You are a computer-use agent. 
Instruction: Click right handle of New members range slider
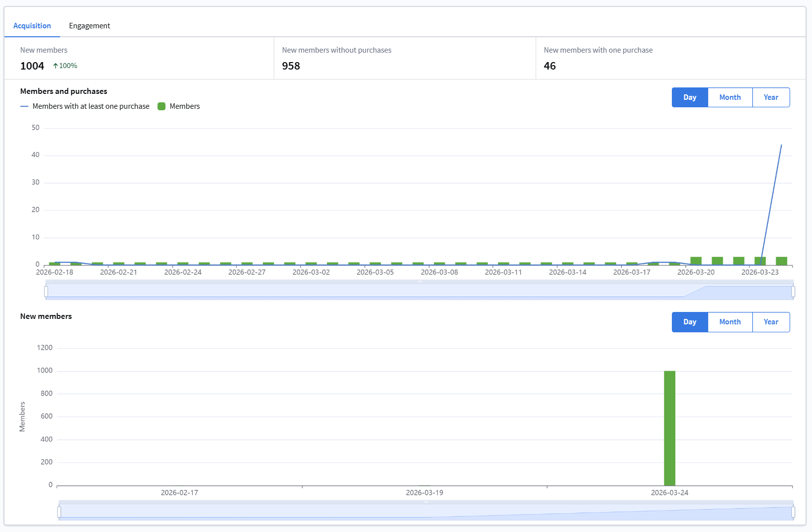[793, 512]
